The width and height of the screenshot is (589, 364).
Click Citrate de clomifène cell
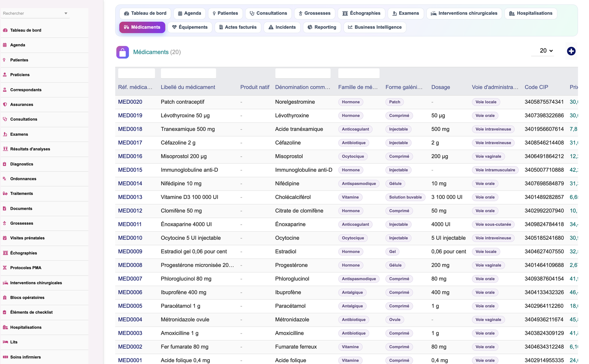point(299,211)
